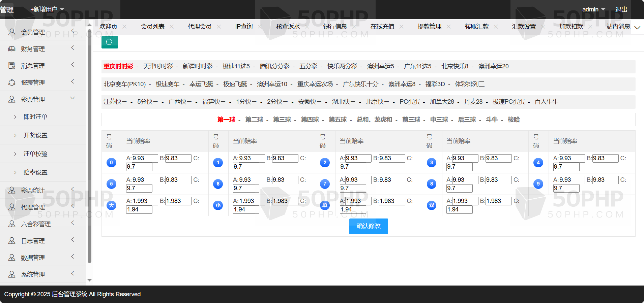Click the 财务管理 book icon in sidebar

[x=12, y=49]
